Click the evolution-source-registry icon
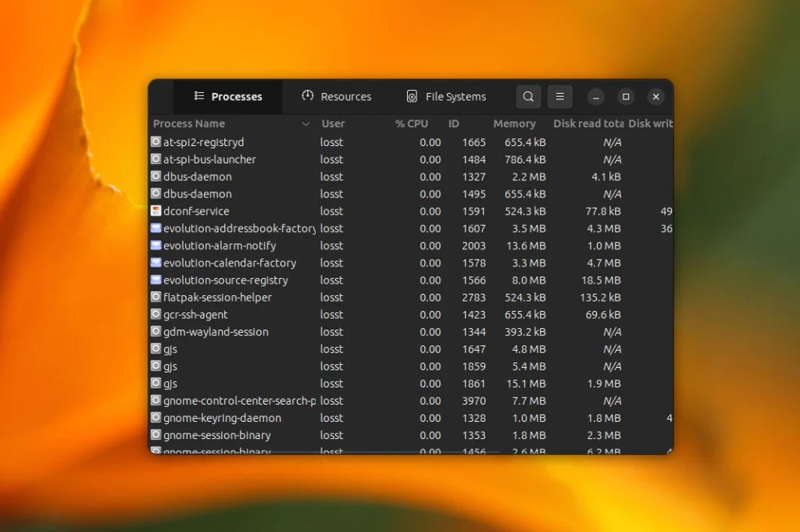 coord(155,280)
